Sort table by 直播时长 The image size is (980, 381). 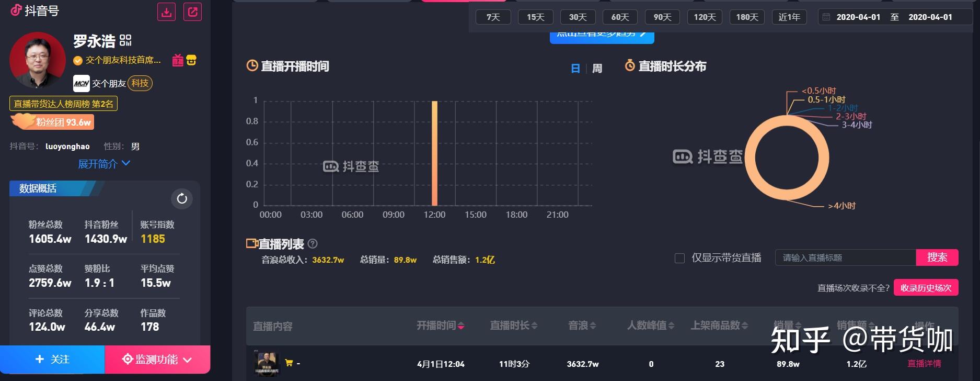coord(513,326)
